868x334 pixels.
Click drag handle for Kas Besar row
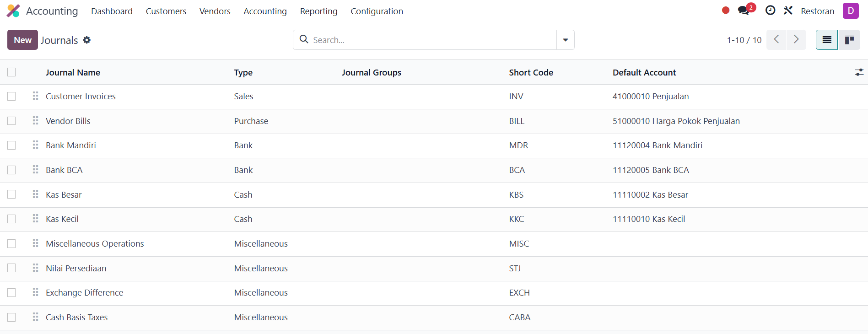pos(35,194)
